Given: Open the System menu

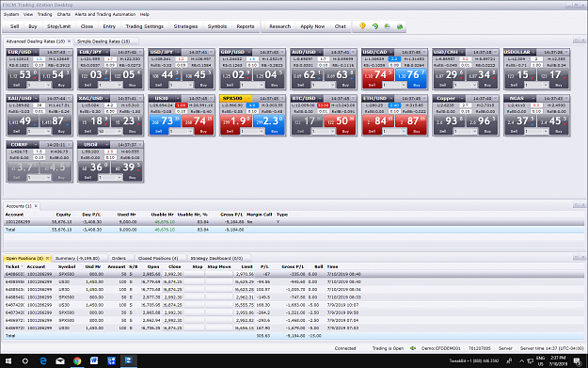Looking at the screenshot, I should 11,14.
